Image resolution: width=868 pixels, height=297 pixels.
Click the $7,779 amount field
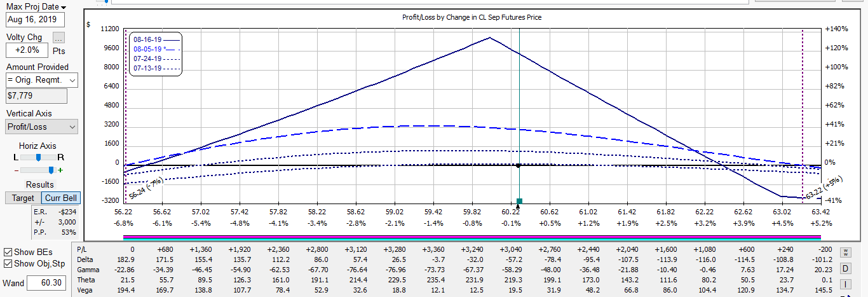coord(36,96)
